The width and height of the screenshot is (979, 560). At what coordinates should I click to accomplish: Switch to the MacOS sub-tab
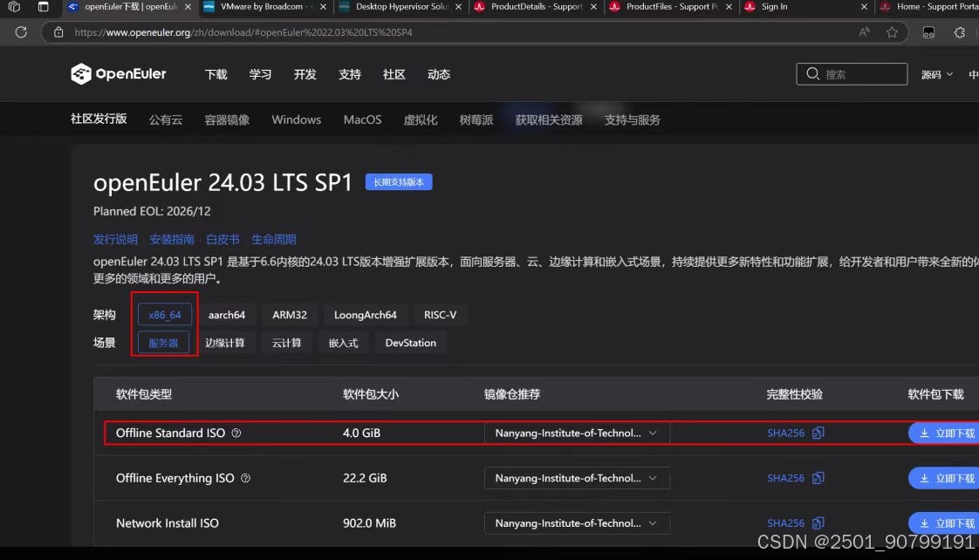(362, 120)
